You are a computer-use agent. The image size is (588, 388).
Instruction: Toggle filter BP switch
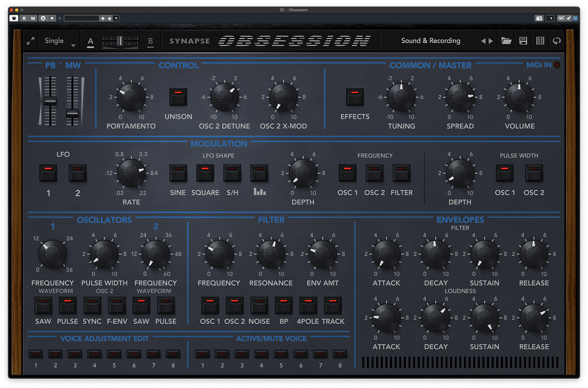click(x=284, y=305)
